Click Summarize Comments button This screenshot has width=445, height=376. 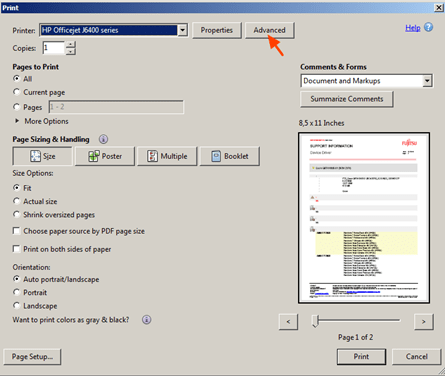pos(347,99)
